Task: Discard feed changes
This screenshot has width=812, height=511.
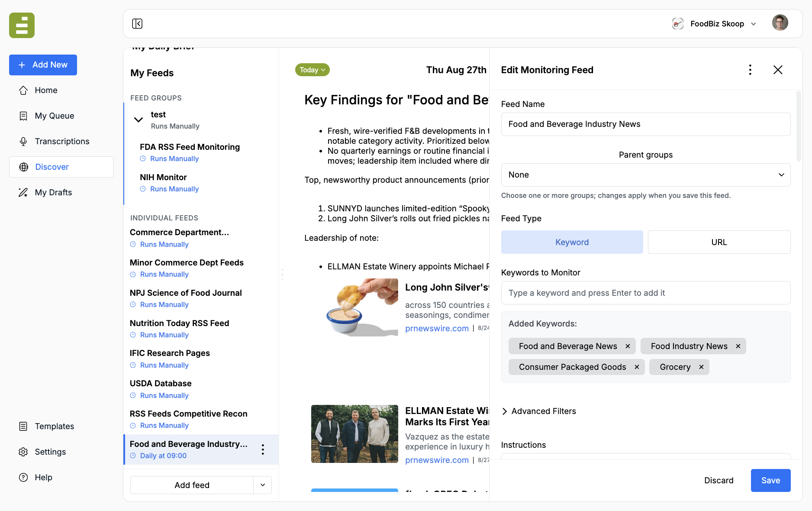Action: click(x=719, y=480)
